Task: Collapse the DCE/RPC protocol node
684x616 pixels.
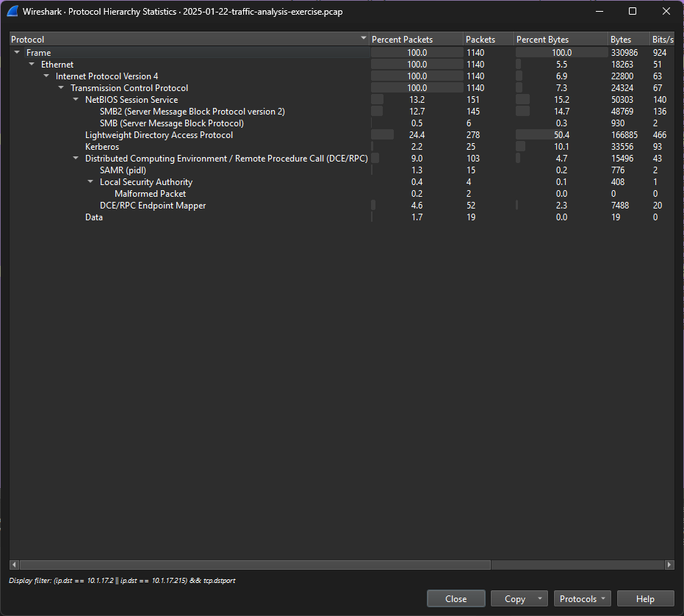Action: pyautogui.click(x=76, y=159)
